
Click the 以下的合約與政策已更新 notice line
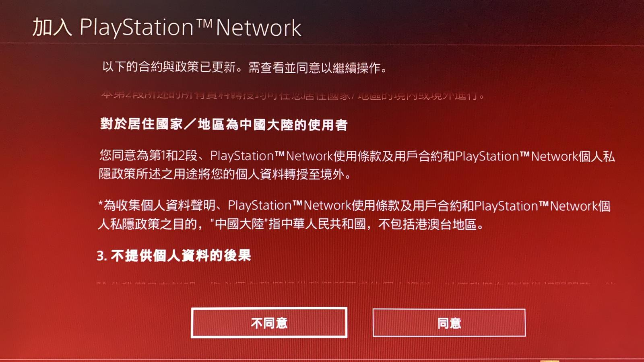tap(245, 67)
